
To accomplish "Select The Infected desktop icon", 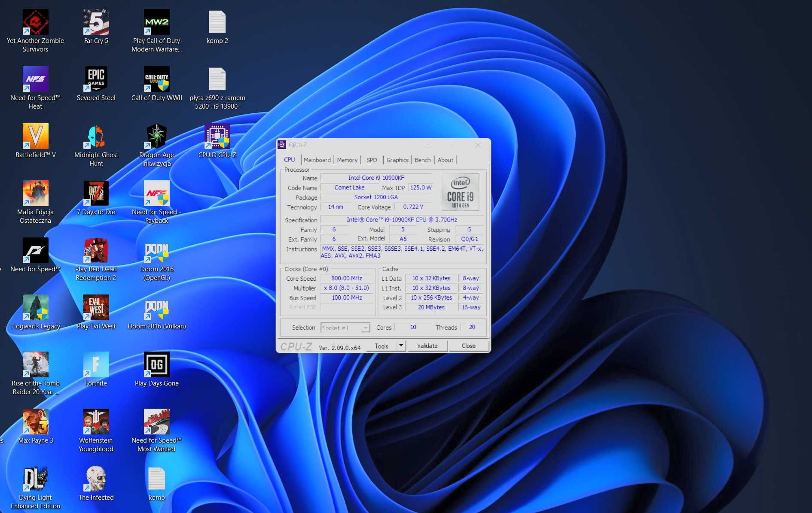I will coord(96,484).
